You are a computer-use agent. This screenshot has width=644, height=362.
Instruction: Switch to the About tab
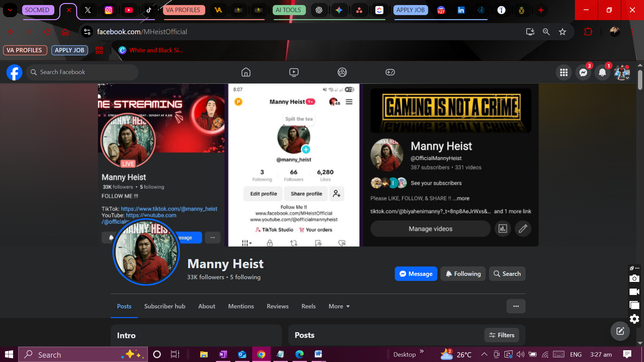click(207, 306)
